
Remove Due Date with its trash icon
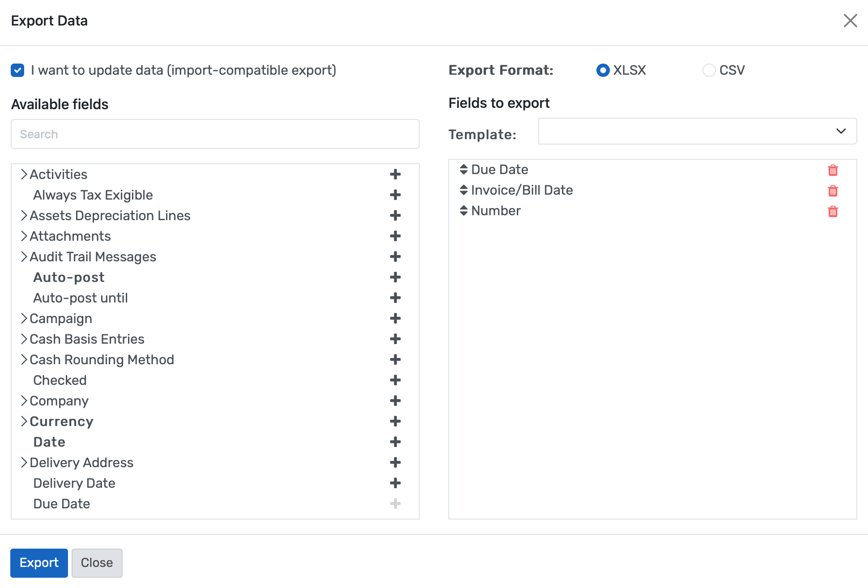point(833,170)
